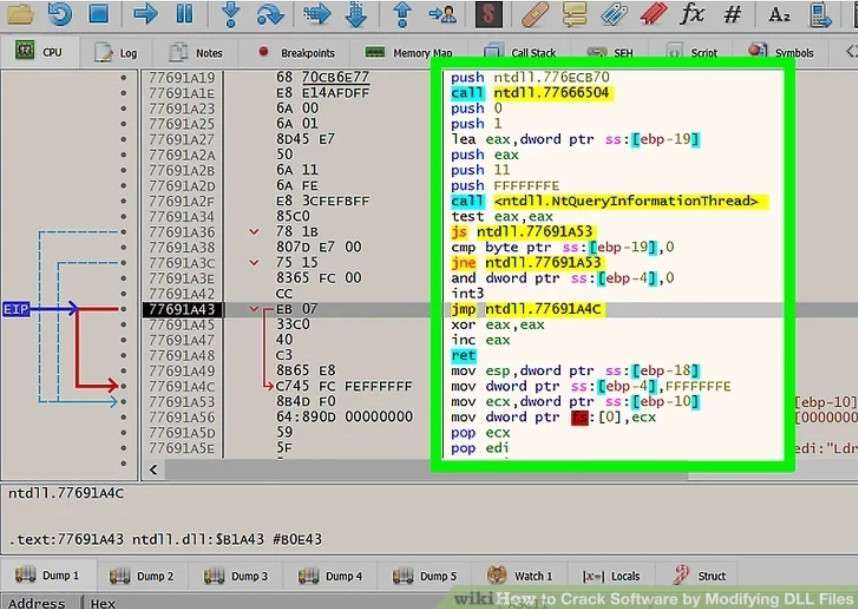The height and width of the screenshot is (609, 858).
Task: Open string references A2 icon
Action: [779, 14]
